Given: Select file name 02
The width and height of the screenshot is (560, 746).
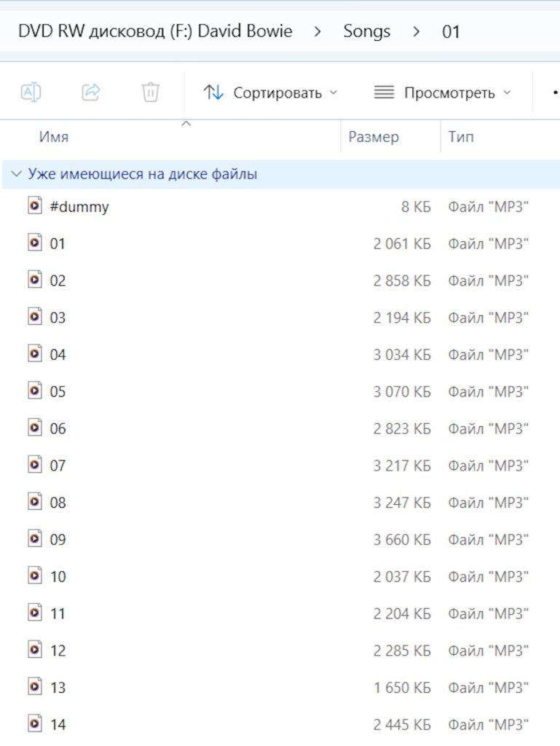Looking at the screenshot, I should pos(58,280).
